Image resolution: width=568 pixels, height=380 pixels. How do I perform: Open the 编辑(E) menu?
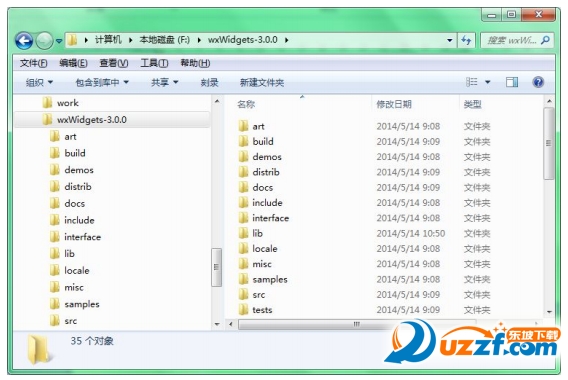[73, 63]
